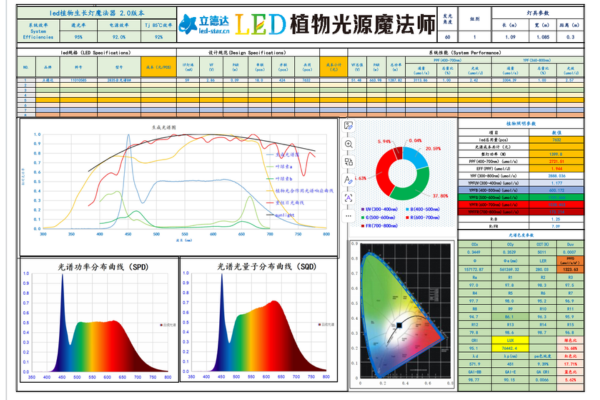Select the donut spectrum ratio chart
This screenshot has height=400, width=600.
coord(402,173)
